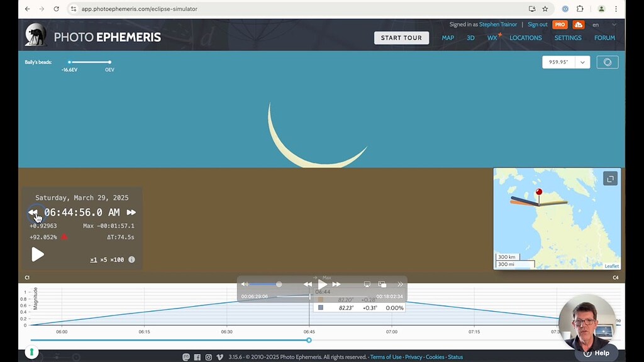Reload the browser page
Image resolution: width=644 pixels, height=362 pixels.
tap(56, 9)
